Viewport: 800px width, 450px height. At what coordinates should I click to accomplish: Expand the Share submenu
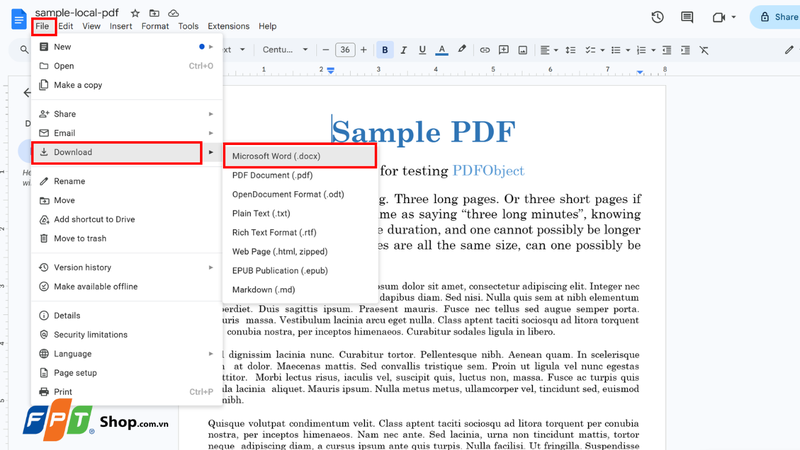tap(127, 114)
